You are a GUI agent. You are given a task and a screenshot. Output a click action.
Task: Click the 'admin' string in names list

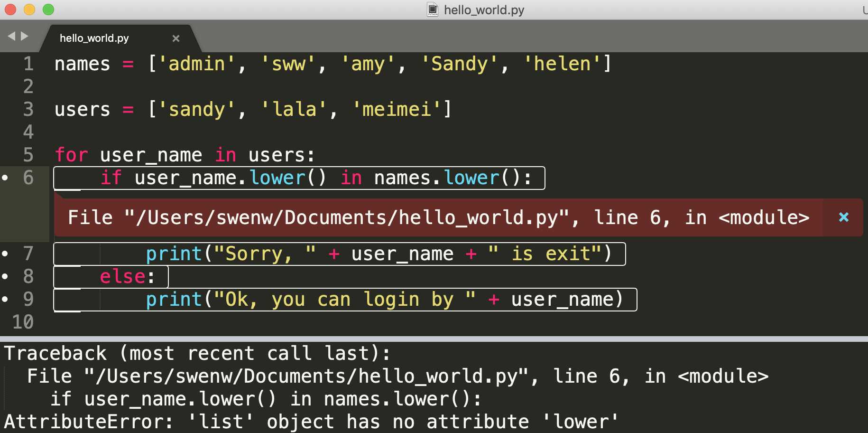pyautogui.click(x=197, y=64)
